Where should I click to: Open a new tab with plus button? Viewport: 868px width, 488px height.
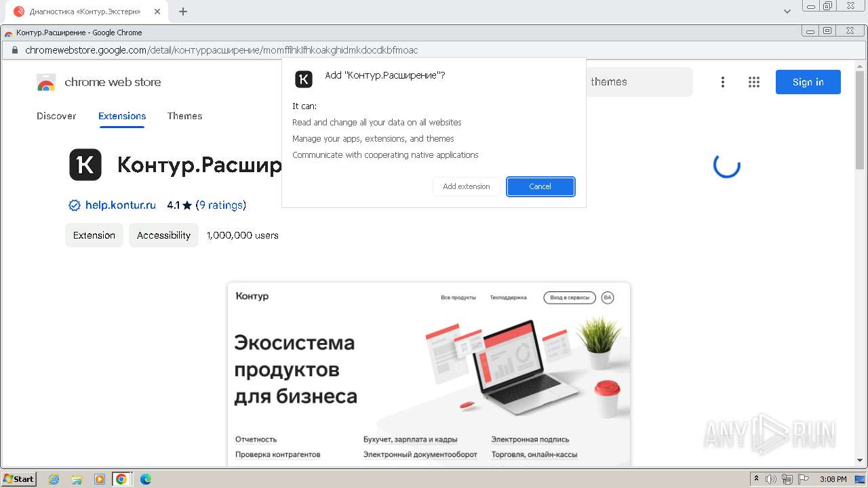click(183, 12)
